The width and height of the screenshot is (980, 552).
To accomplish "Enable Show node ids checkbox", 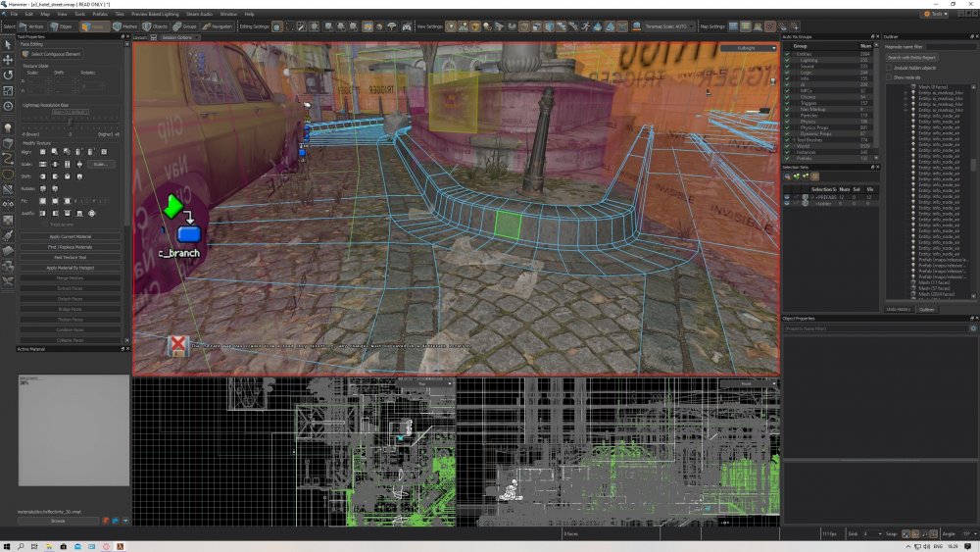I will click(889, 77).
